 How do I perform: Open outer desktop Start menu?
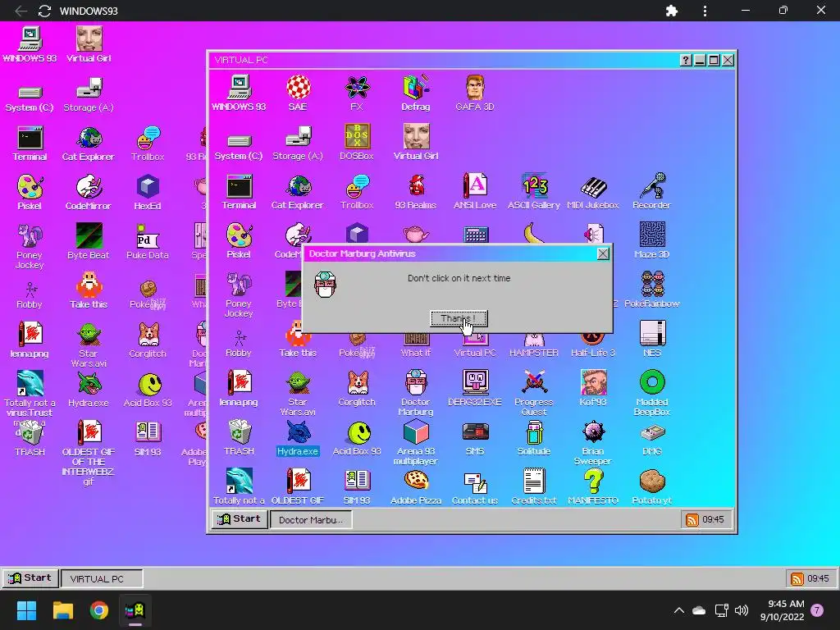[x=30, y=578]
